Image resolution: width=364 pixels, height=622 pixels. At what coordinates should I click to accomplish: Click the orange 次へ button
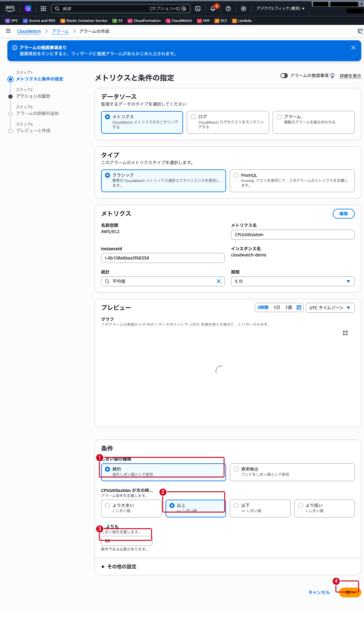[350, 592]
